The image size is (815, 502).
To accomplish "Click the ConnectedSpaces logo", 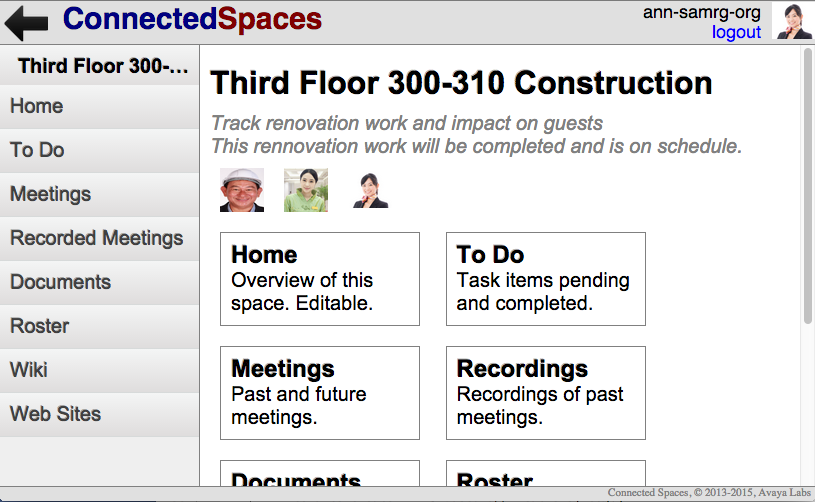I will [x=192, y=19].
